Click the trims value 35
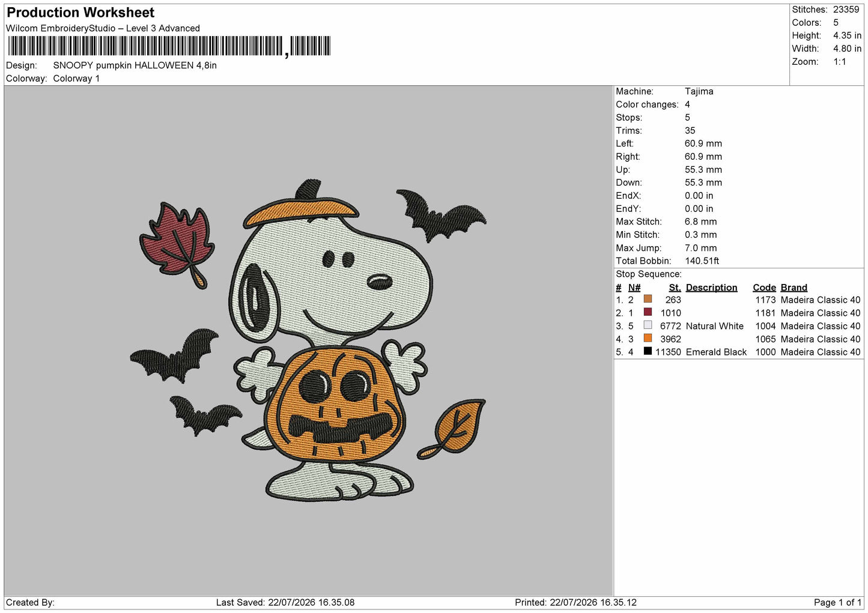 [x=690, y=130]
